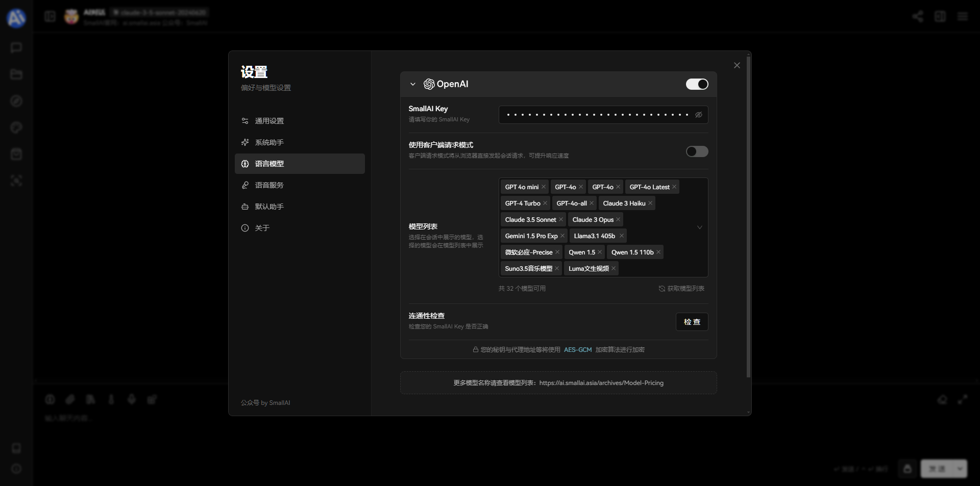The image size is (980, 486).
Task: Remove the Claude 3 Opus model tag
Action: (x=618, y=220)
